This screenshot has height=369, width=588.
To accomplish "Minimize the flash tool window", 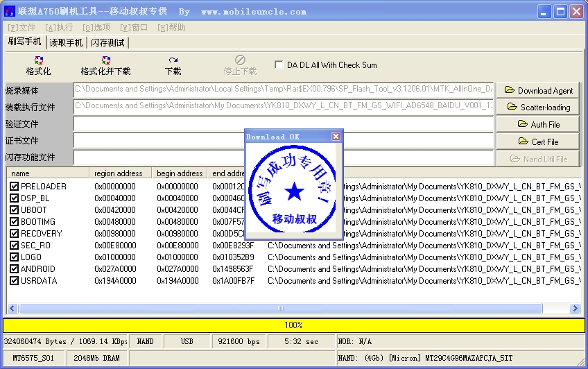I will (544, 12).
